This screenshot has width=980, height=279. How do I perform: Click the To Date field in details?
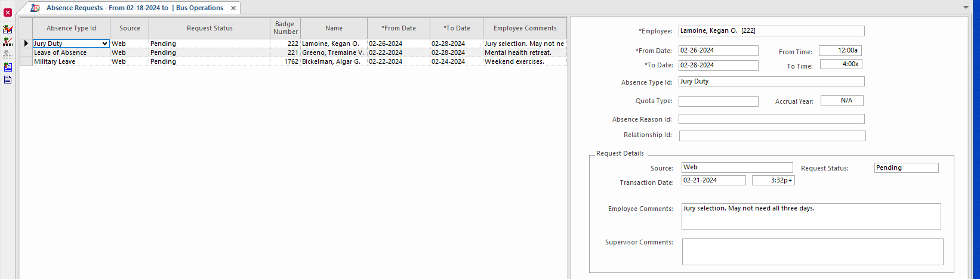point(719,66)
